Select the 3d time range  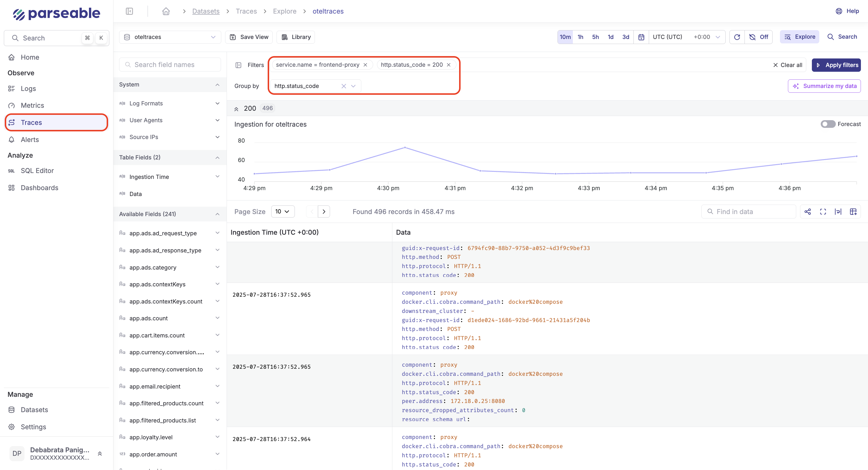pos(625,37)
